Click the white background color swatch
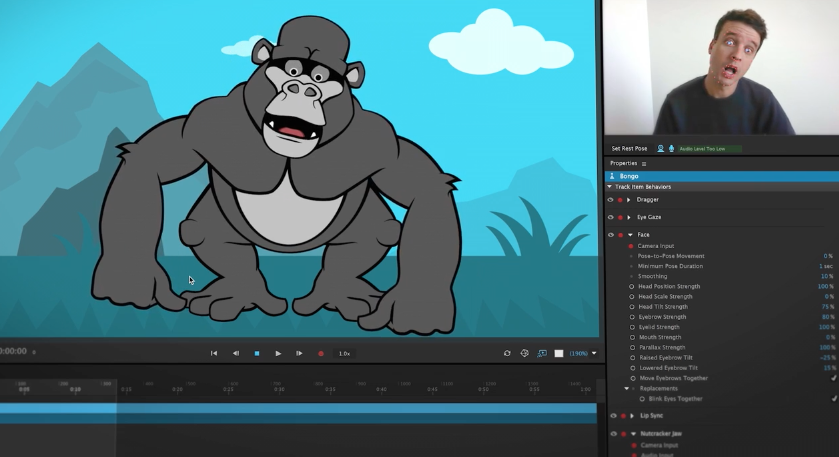Screen dimensions: 839x457 coord(559,353)
